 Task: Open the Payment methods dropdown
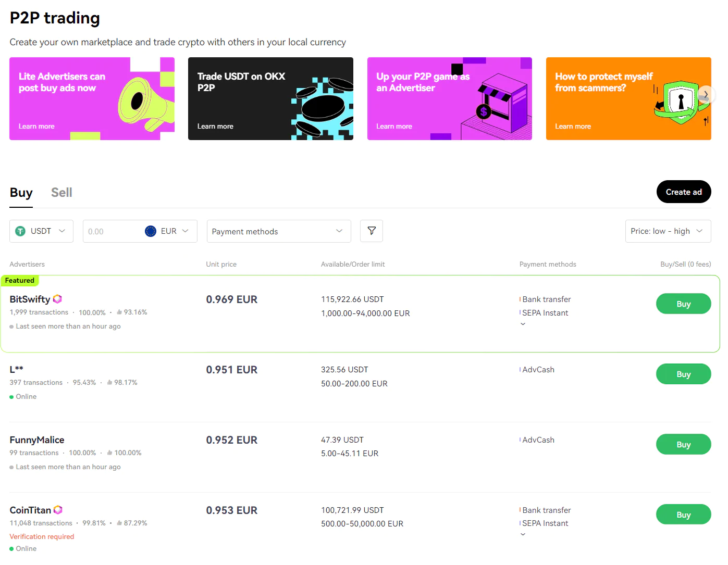pos(279,231)
